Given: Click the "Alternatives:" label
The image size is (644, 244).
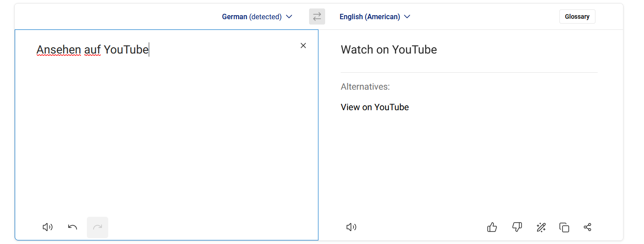Looking at the screenshot, I should pyautogui.click(x=365, y=87).
